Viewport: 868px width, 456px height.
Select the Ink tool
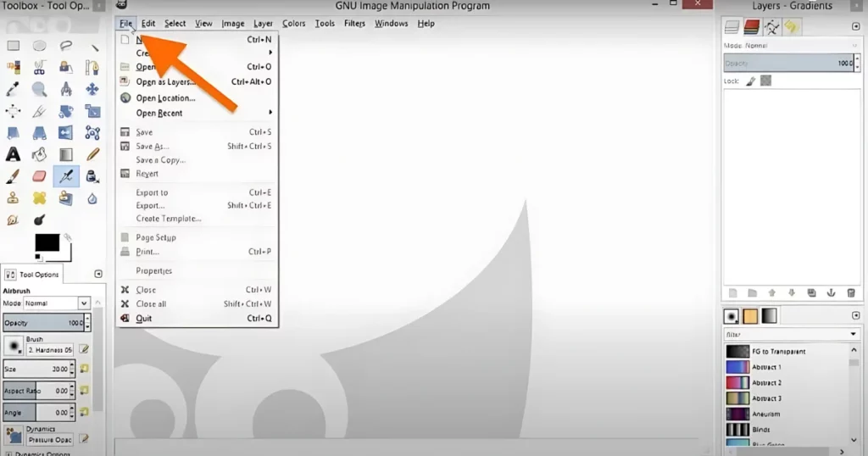point(92,176)
